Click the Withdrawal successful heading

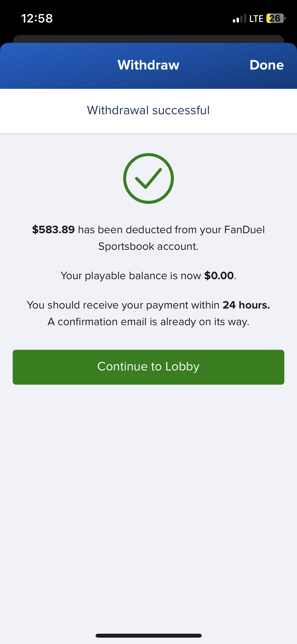click(x=148, y=110)
